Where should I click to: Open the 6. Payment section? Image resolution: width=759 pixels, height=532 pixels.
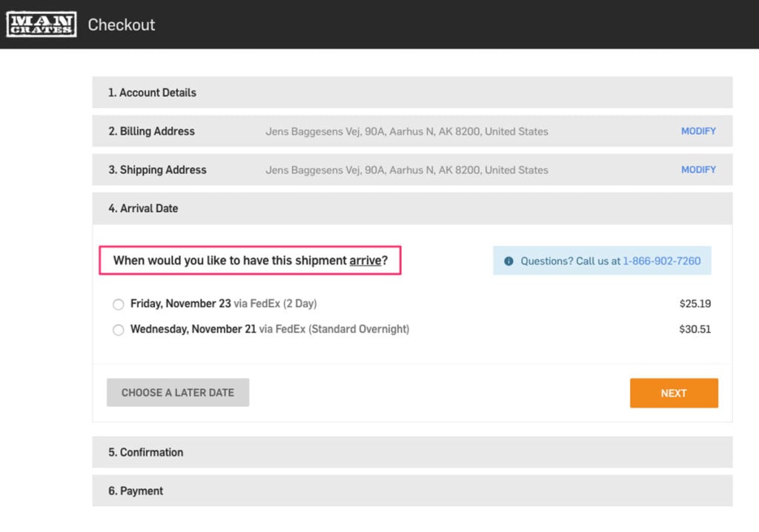point(412,491)
